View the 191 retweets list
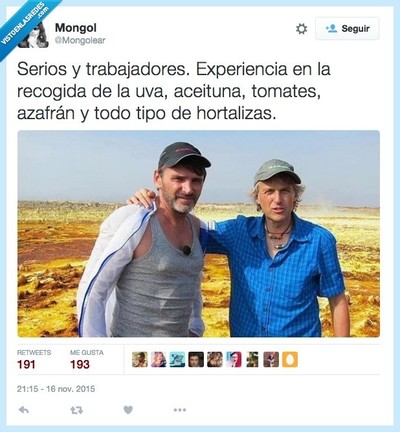This screenshot has width=400, height=432. [x=34, y=360]
